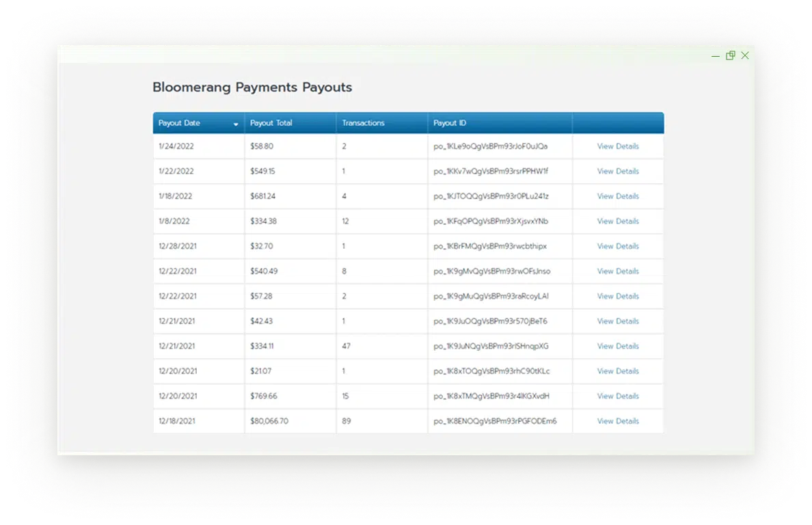Screen dimensions: 812x525
Task: View details for the $57.28 payout
Action: (x=618, y=296)
